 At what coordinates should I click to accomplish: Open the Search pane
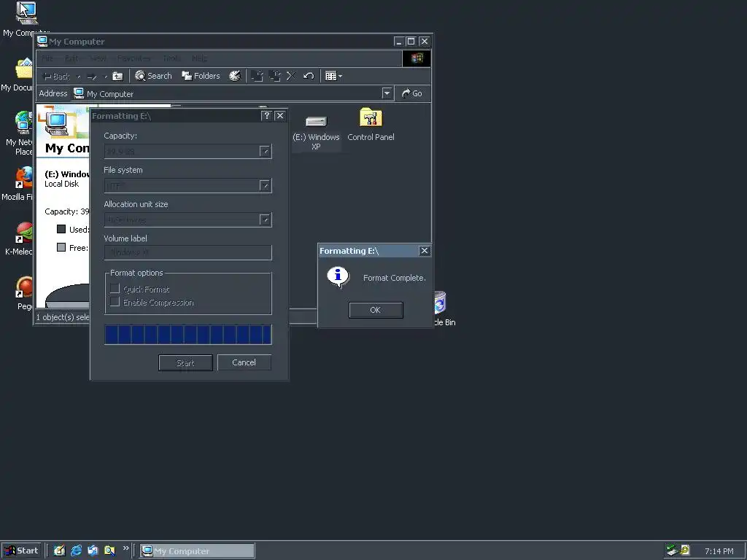click(153, 76)
